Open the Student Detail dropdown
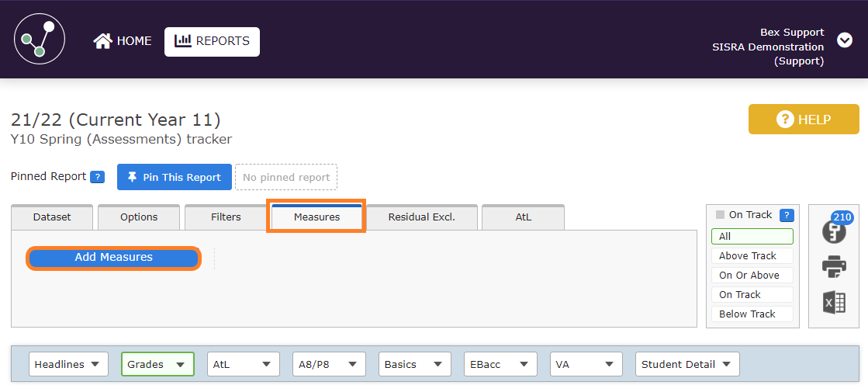Screen dimensions: 868x385 click(686, 364)
